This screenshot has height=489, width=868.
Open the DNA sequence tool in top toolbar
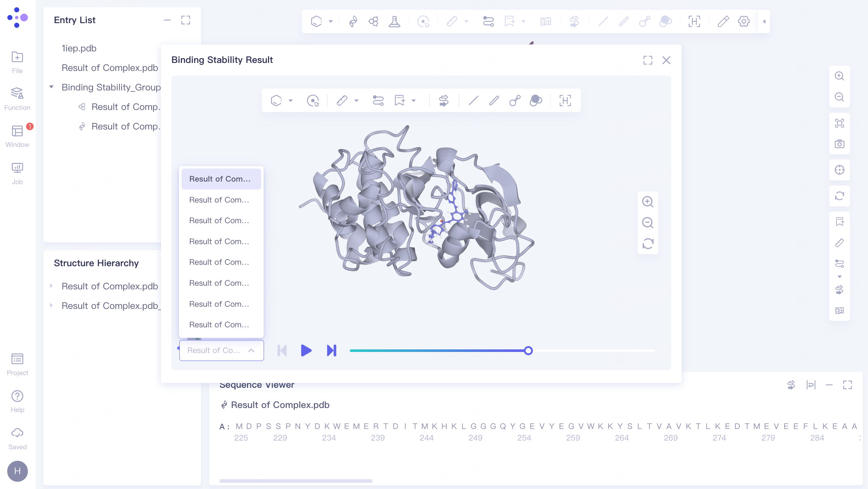pos(353,21)
